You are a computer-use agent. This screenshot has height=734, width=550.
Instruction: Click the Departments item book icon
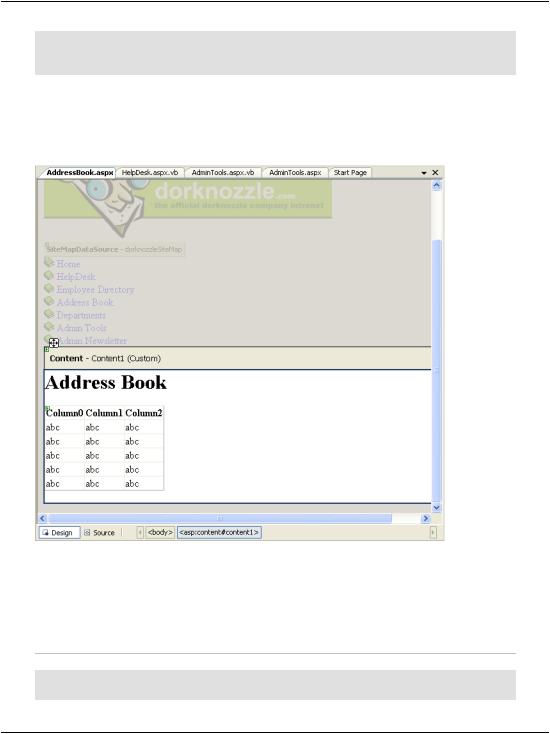click(x=49, y=314)
